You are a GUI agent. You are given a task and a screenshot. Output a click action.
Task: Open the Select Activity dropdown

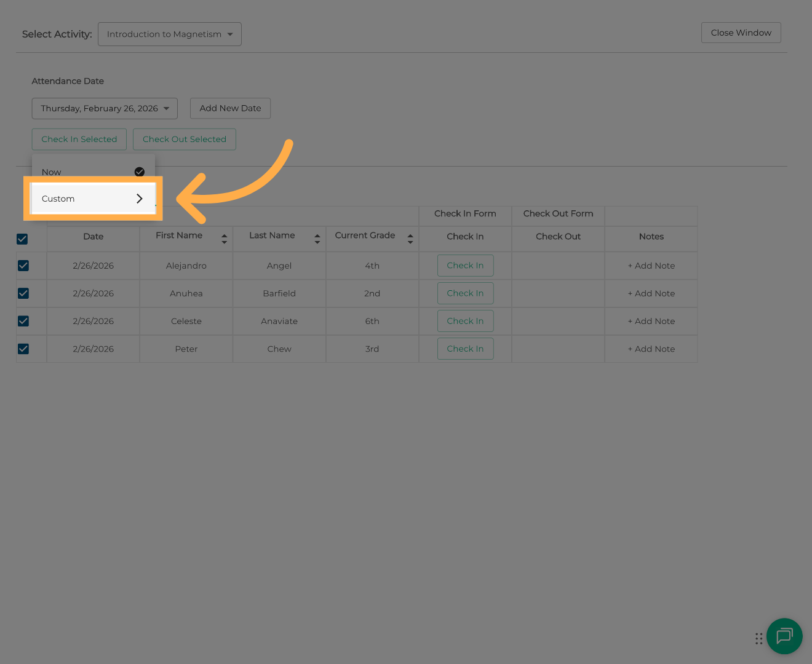click(x=169, y=34)
